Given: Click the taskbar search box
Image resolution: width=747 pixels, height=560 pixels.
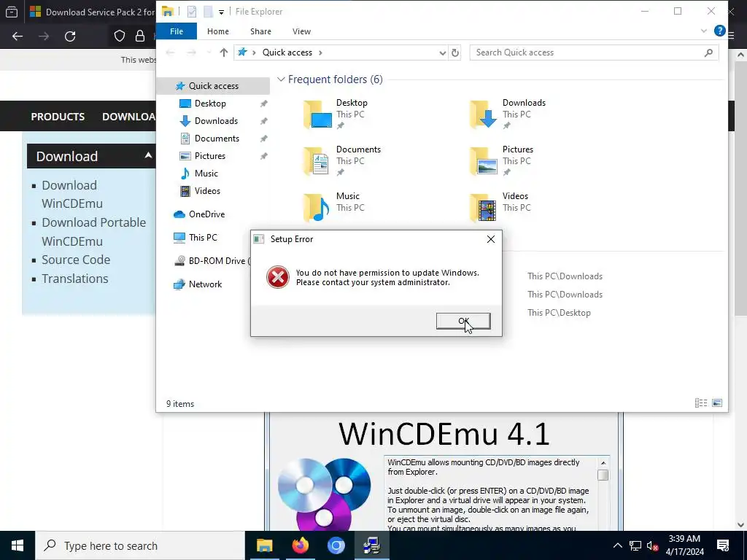Looking at the screenshot, I should click(140, 545).
